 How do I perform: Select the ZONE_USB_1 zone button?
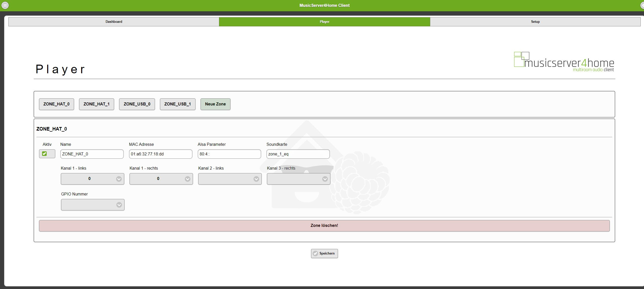tap(177, 104)
